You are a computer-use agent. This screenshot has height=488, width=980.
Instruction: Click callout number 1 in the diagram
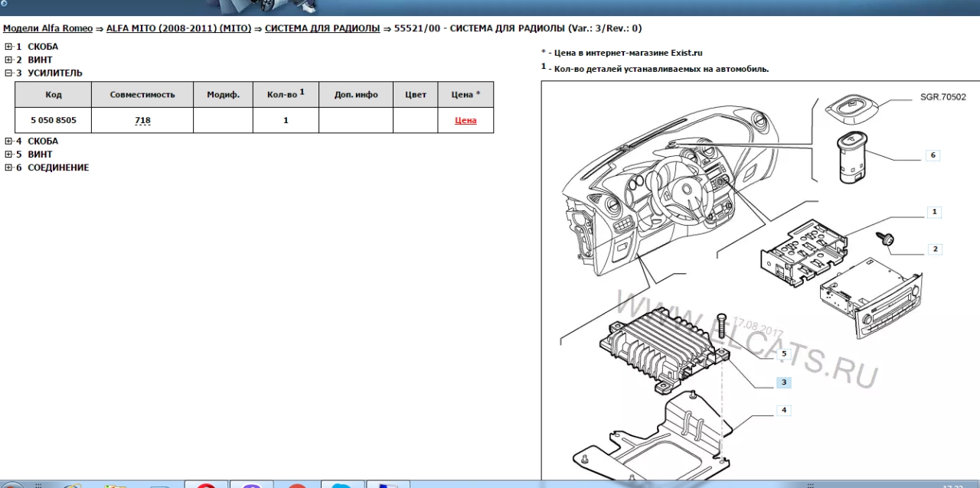934,212
